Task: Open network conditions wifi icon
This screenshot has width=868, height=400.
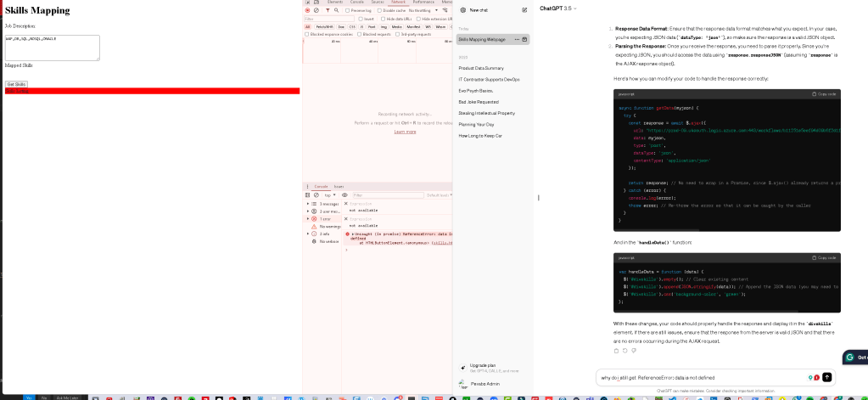Action: [x=445, y=10]
